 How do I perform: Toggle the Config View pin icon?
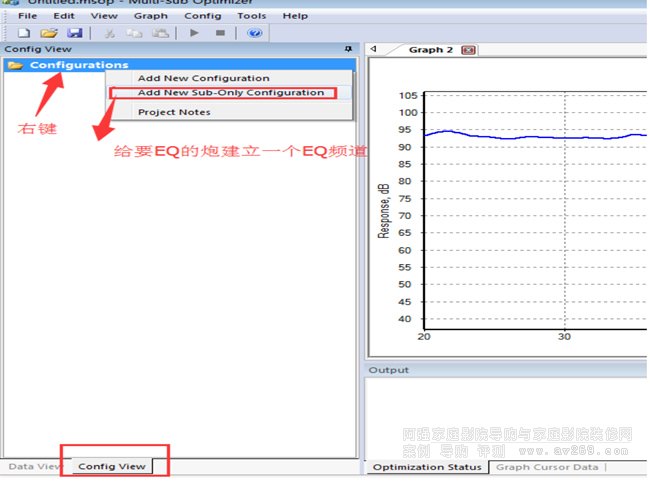348,48
